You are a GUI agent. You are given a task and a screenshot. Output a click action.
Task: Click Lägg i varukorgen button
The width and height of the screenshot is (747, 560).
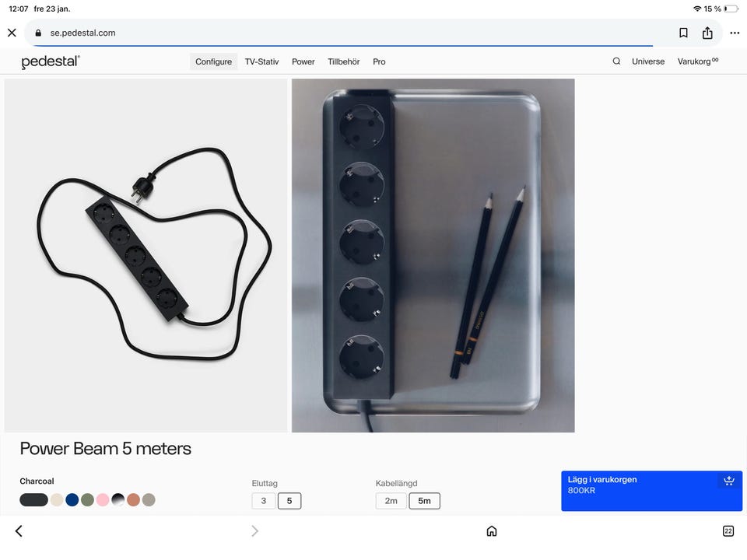[x=651, y=491]
